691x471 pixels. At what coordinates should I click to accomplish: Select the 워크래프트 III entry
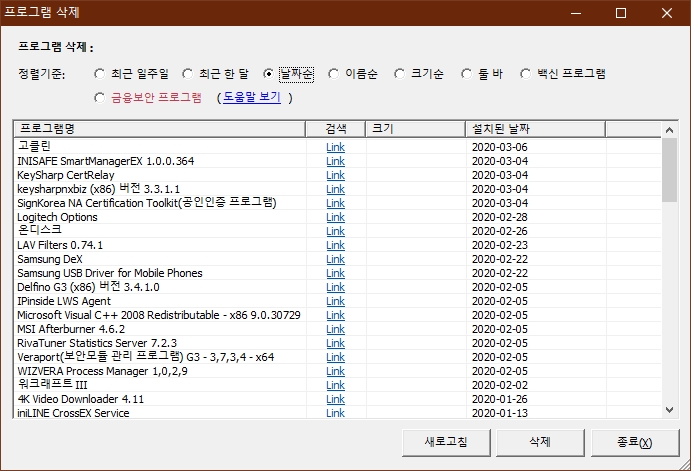tap(337, 386)
